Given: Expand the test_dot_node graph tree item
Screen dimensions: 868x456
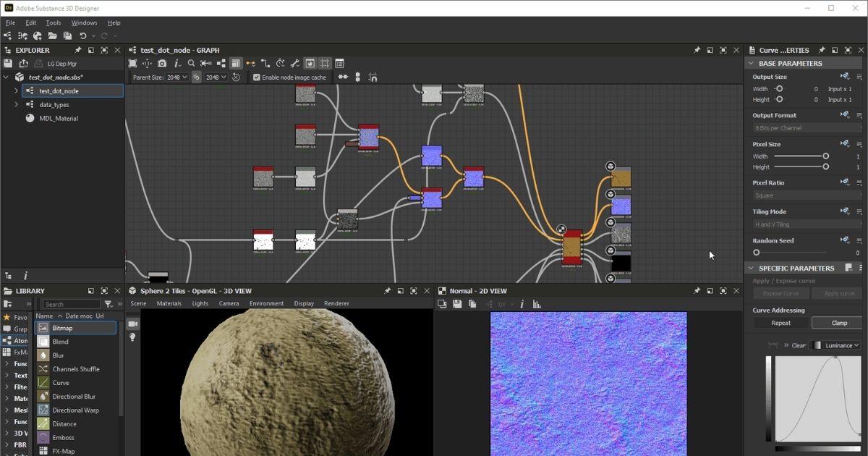Looking at the screenshot, I should (x=16, y=91).
